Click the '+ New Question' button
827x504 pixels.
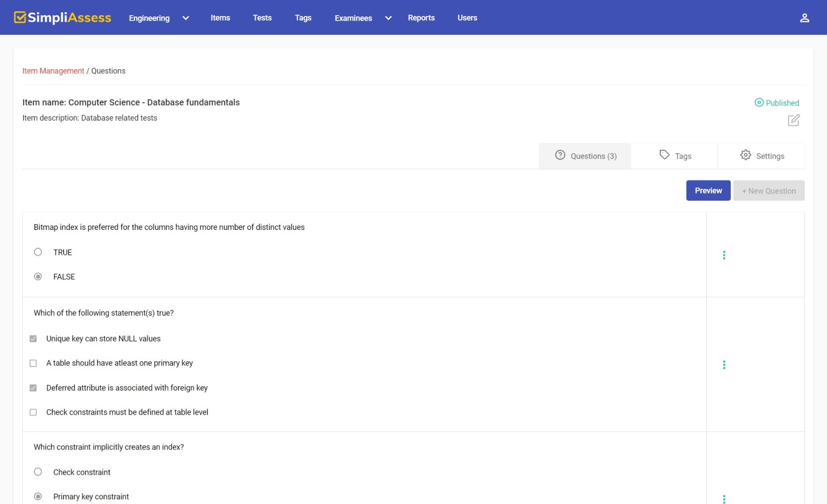[x=769, y=190]
